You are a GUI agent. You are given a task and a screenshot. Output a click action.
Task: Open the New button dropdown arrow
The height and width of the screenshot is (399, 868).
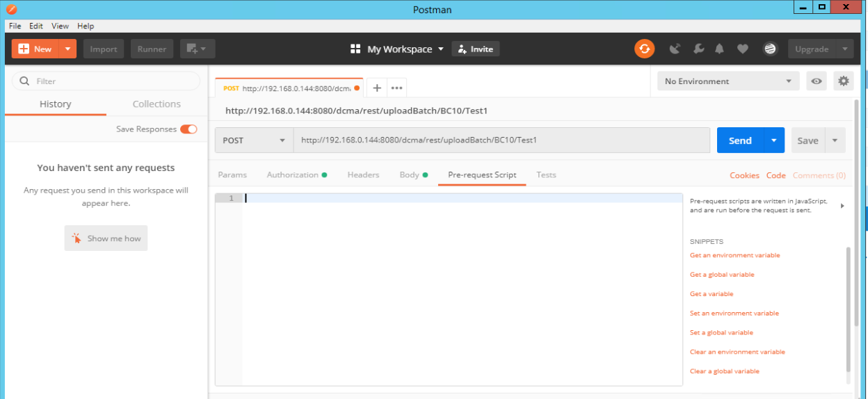67,49
